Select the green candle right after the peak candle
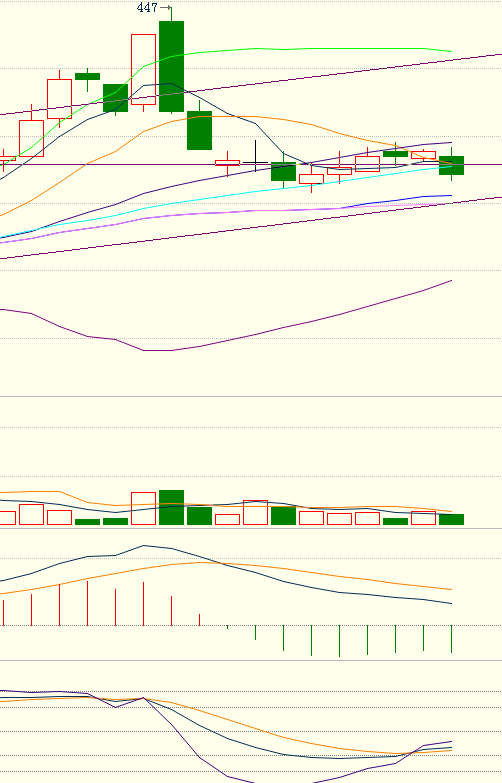 pos(199,130)
